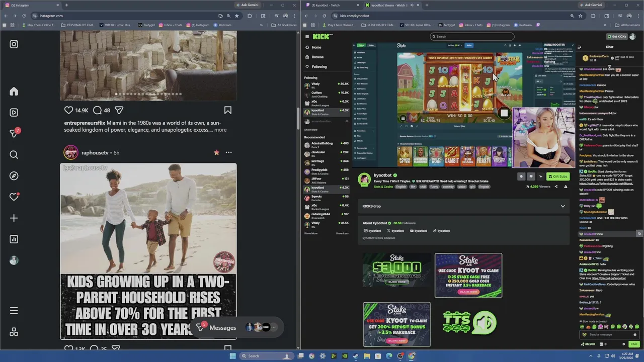Open Restream bookmark in Instagram window
This screenshot has width=644, height=362.
(222, 25)
